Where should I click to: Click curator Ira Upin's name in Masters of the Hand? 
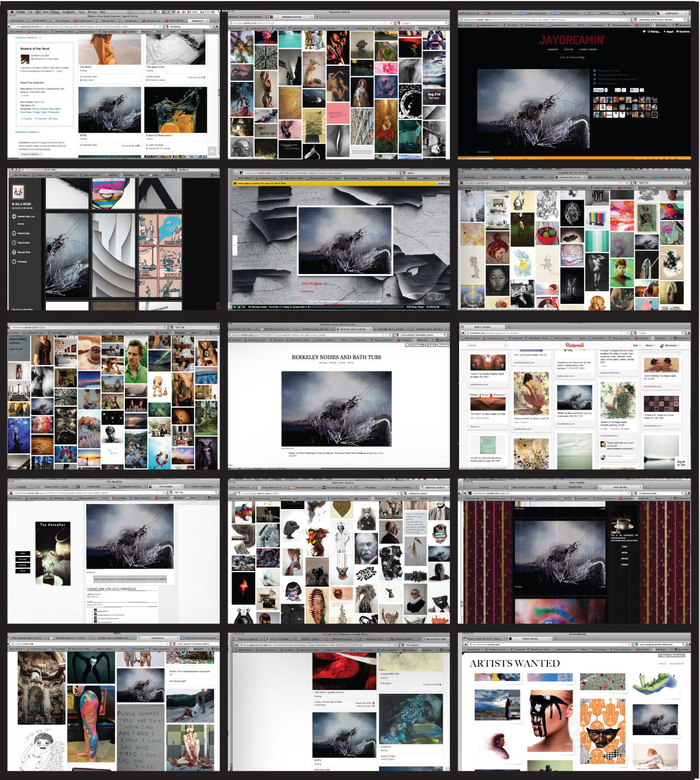click(45, 55)
